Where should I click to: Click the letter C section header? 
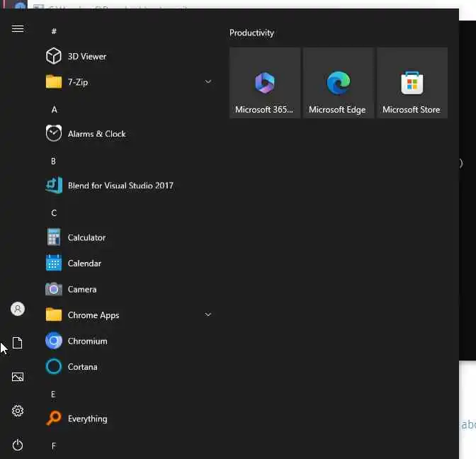pos(54,212)
